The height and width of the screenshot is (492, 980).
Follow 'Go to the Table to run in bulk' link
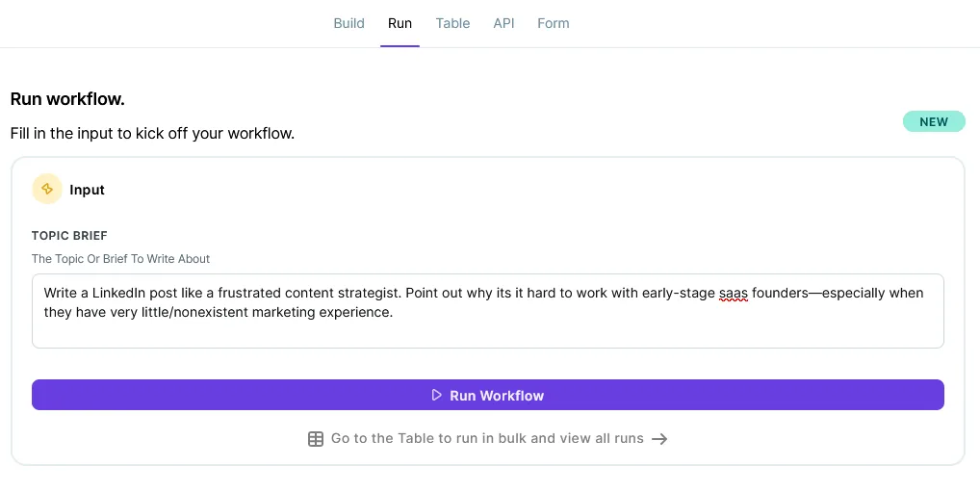487,439
